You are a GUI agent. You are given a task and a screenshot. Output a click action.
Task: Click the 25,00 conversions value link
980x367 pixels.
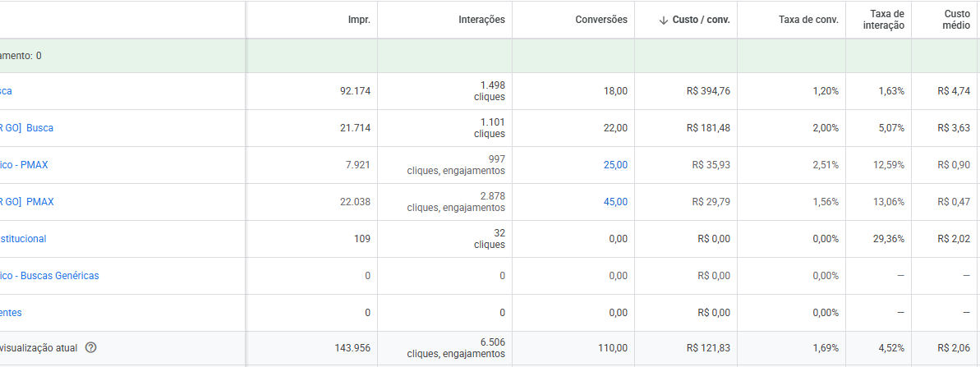[x=615, y=165]
